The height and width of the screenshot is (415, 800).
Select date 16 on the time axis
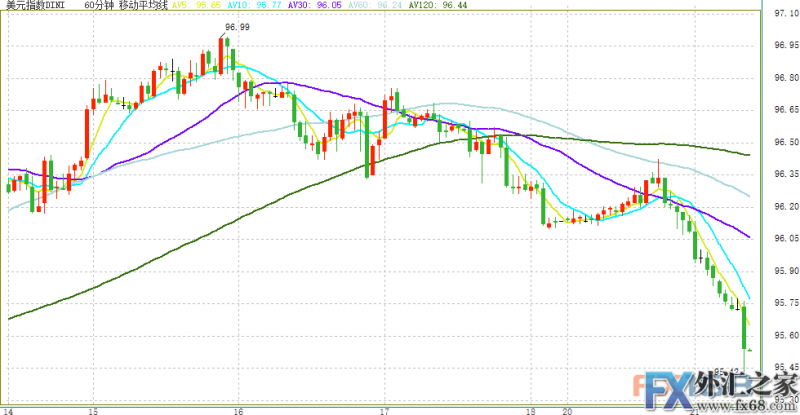(x=238, y=410)
